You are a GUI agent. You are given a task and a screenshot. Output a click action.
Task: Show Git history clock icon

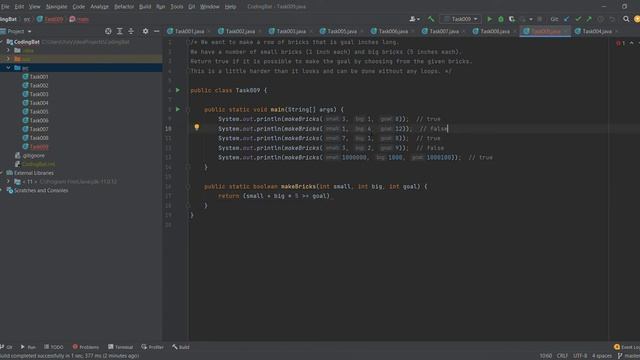click(x=600, y=19)
